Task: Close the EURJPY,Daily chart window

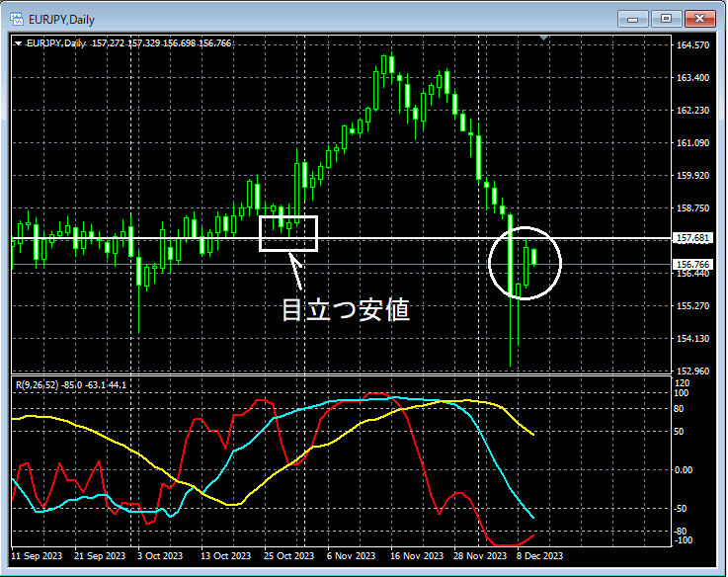Action: [699, 19]
